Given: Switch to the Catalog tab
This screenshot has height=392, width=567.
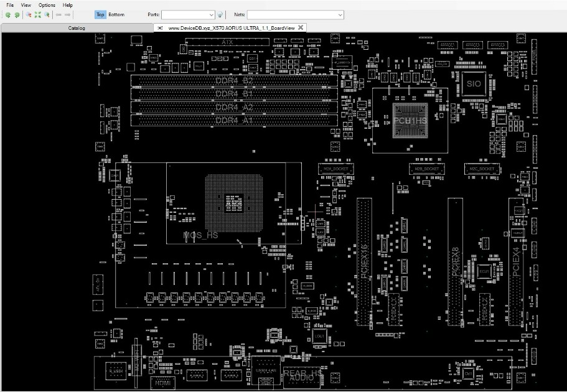Looking at the screenshot, I should 77,28.
